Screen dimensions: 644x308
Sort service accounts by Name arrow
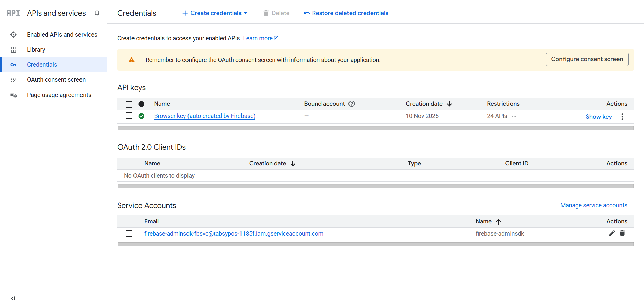point(498,222)
